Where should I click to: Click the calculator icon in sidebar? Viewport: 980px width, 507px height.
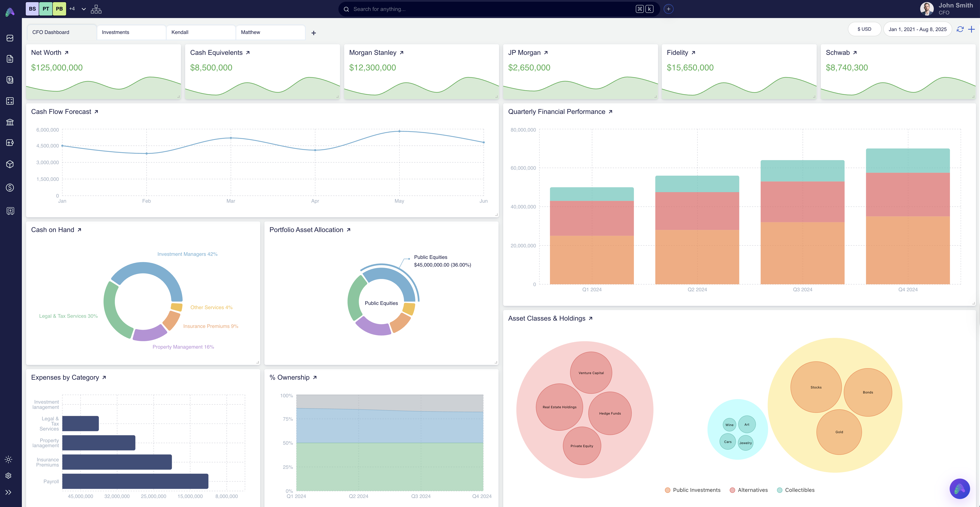10,101
